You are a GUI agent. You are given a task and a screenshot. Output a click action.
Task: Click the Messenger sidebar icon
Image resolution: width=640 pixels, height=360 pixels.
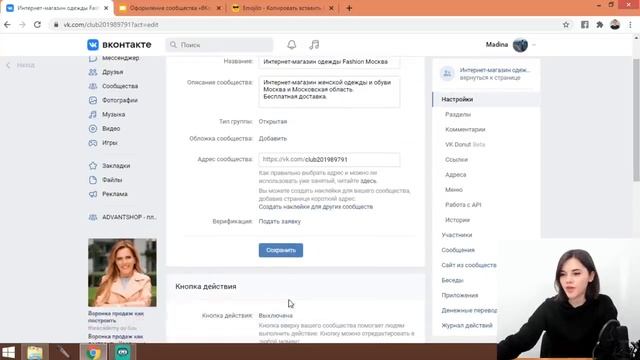[x=93, y=58]
